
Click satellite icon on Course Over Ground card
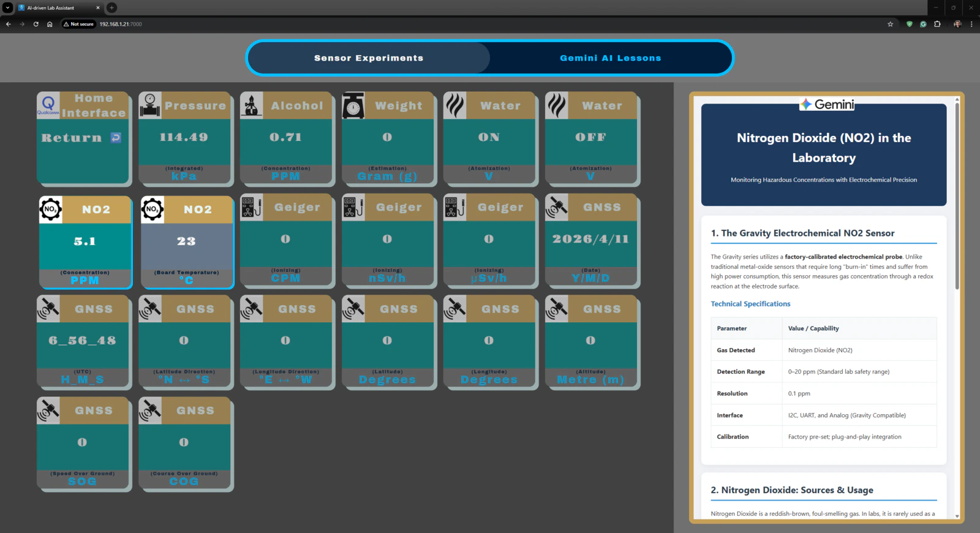click(150, 410)
